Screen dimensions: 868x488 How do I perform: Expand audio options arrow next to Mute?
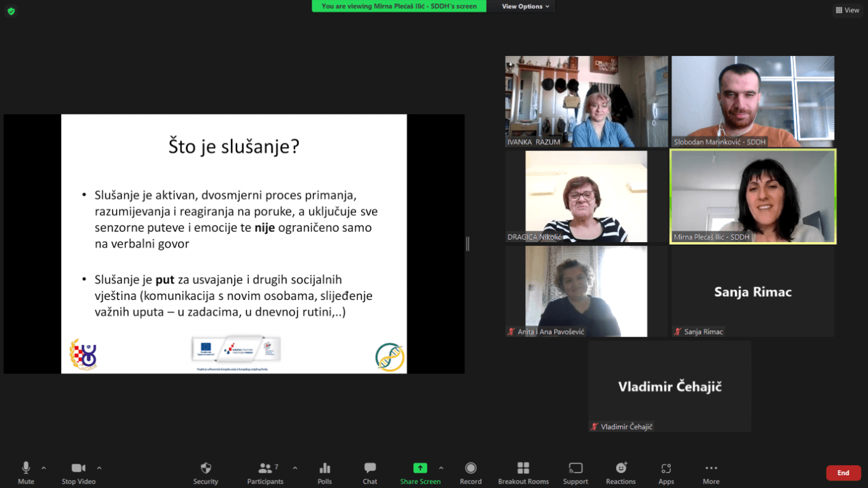[44, 468]
